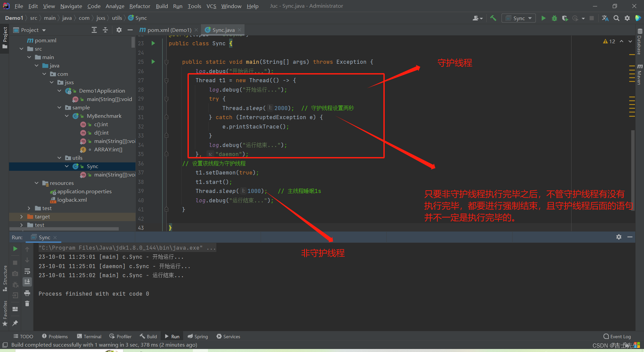The height and width of the screenshot is (352, 644).
Task: Open TODO tool window
Action: tap(23, 337)
